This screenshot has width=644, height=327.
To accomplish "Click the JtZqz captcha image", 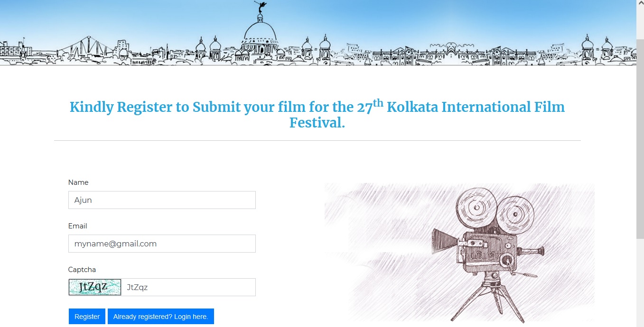I will pos(95,287).
